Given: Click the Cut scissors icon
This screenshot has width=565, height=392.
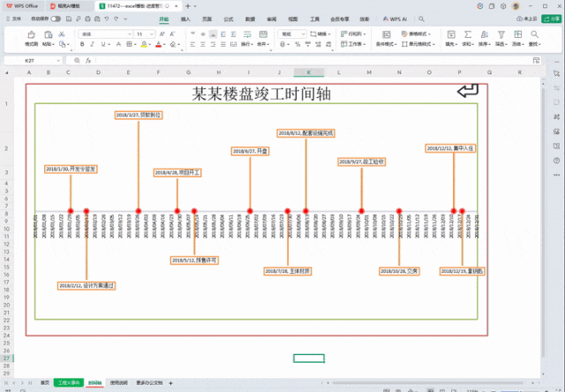Looking at the screenshot, I should (62, 34).
